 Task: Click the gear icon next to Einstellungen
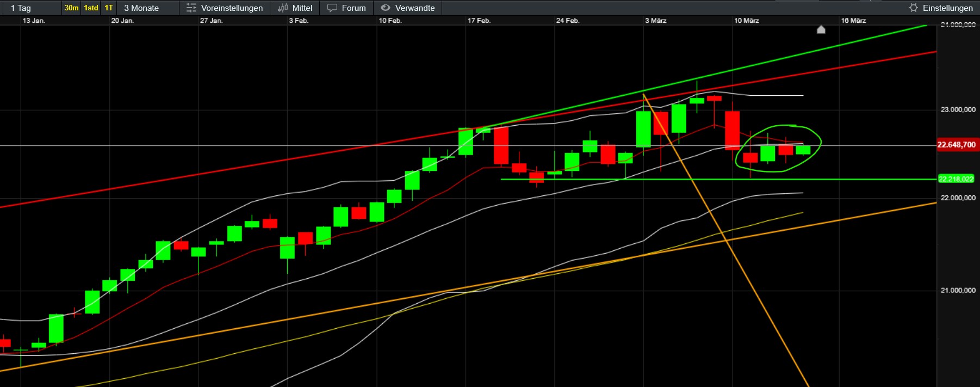(913, 8)
